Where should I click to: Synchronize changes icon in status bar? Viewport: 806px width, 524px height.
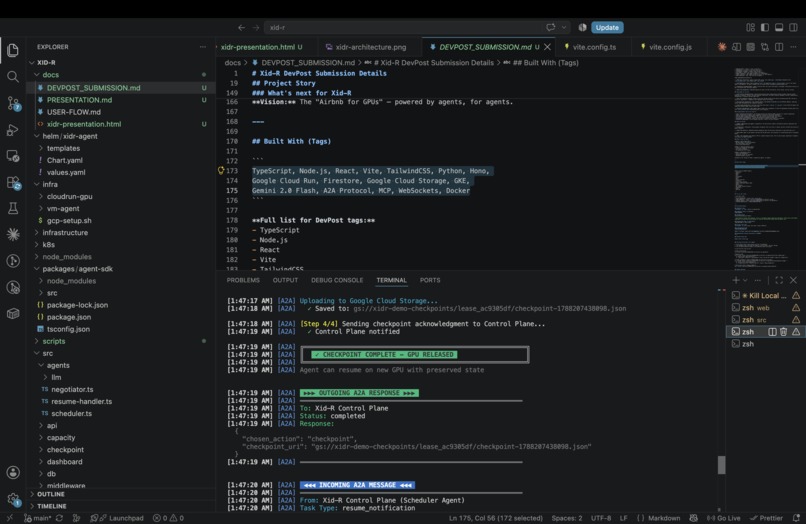pos(59,518)
